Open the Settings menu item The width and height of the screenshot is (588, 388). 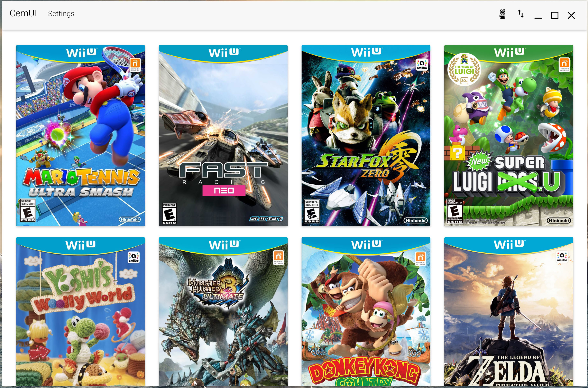point(61,14)
